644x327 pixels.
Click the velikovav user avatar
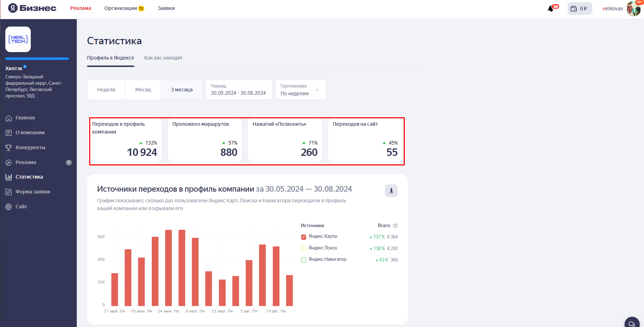634,9
